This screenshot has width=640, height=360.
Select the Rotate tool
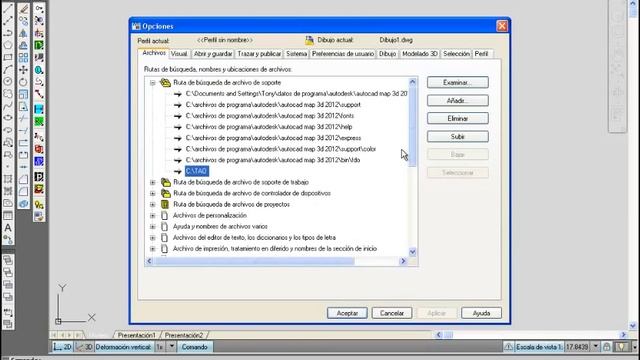click(23, 82)
